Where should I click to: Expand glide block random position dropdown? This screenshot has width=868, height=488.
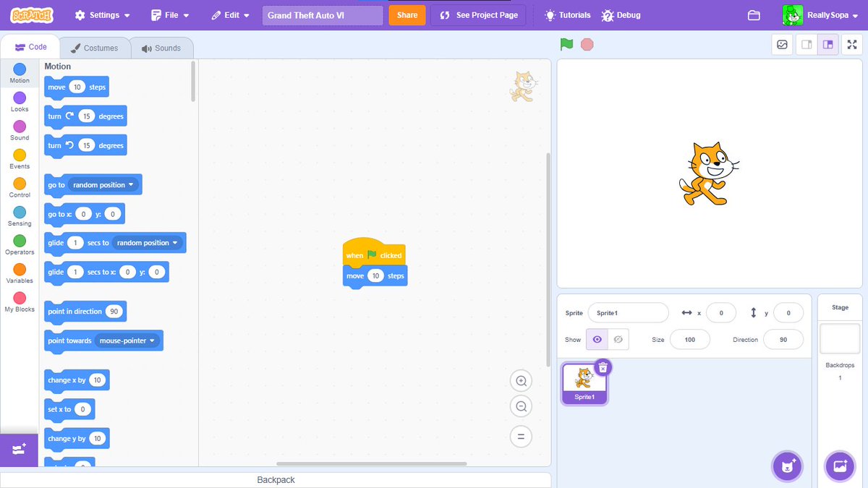[x=147, y=243]
